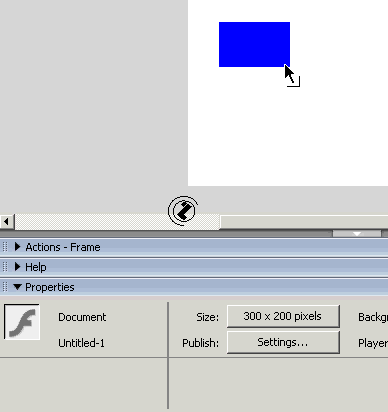Expand the Actions - Frame panel

click(x=18, y=247)
